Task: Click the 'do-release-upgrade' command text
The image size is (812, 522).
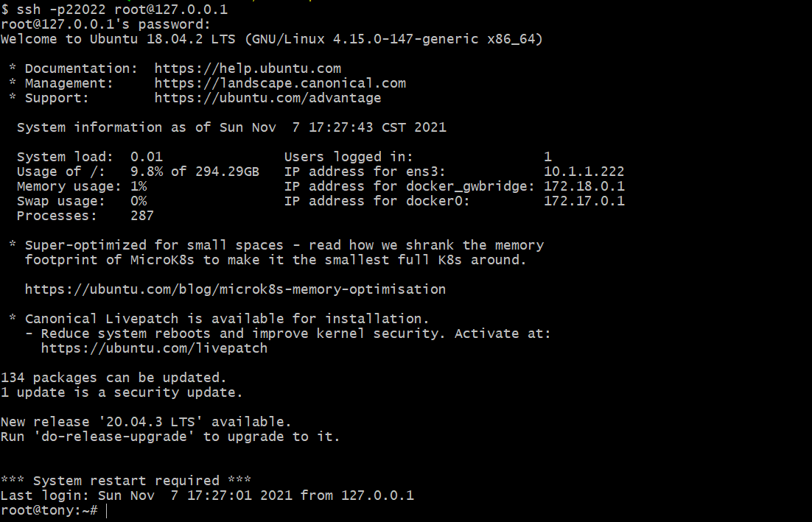Action: coord(114,437)
